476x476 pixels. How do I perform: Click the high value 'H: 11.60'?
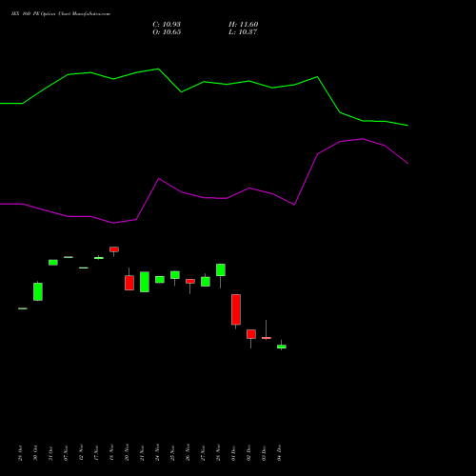pyautogui.click(x=243, y=25)
